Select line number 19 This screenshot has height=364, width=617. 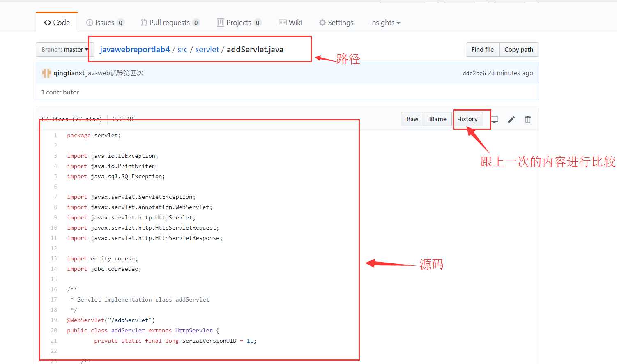[x=54, y=320]
